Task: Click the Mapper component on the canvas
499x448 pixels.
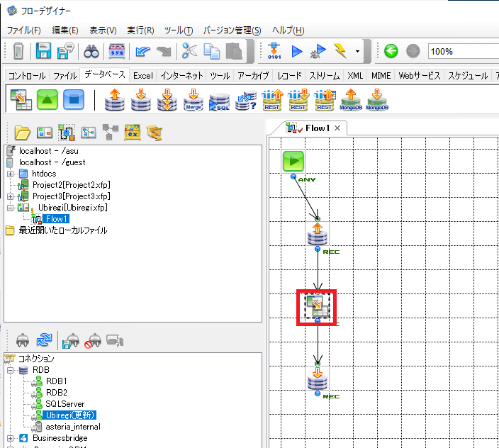Action: pos(318,306)
